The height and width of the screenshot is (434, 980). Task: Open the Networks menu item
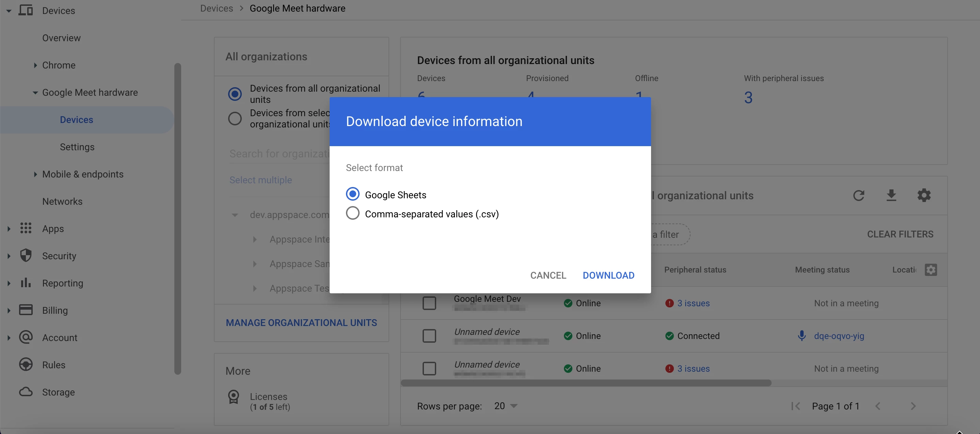(x=62, y=201)
